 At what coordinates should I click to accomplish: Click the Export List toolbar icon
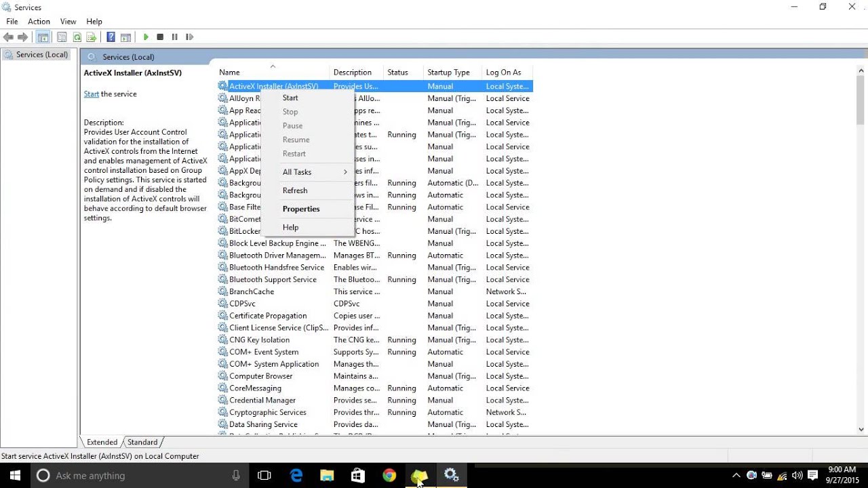pyautogui.click(x=91, y=37)
